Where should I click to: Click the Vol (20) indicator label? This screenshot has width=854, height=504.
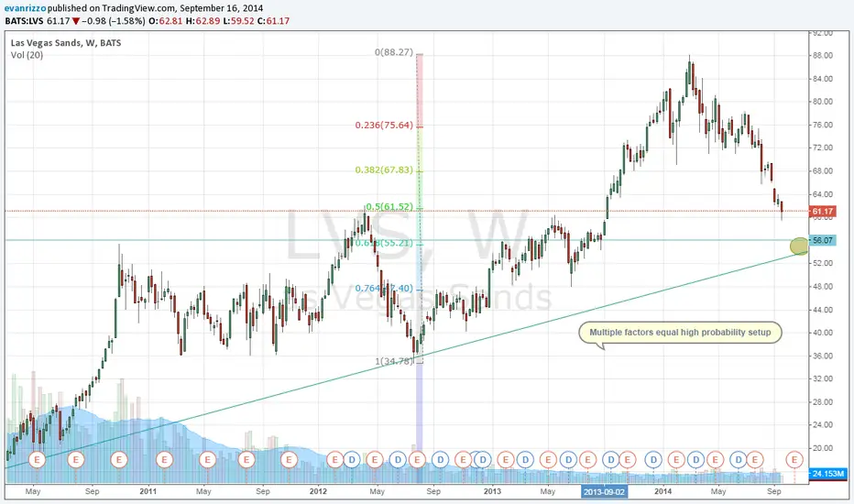(27, 55)
